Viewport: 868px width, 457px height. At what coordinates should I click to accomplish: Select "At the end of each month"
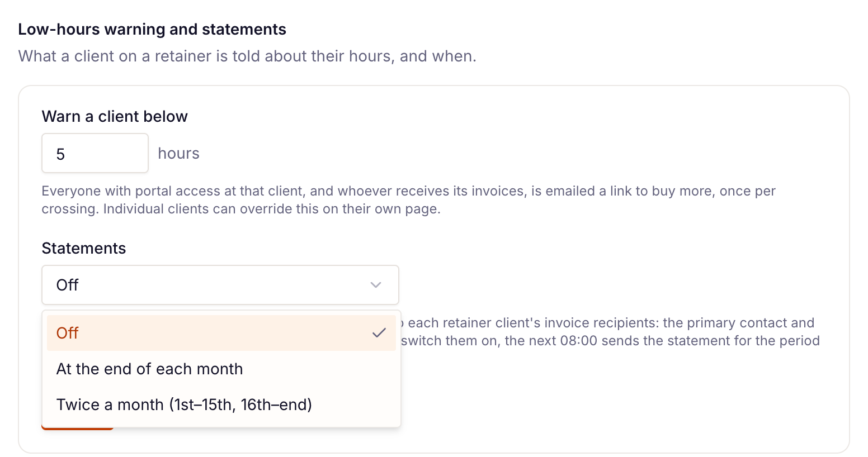click(x=221, y=369)
